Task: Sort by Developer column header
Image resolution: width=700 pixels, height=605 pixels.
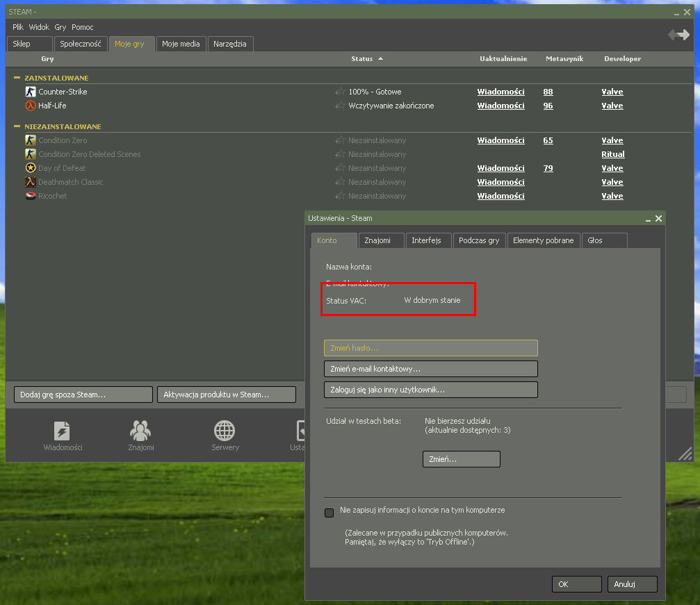Action: [622, 59]
